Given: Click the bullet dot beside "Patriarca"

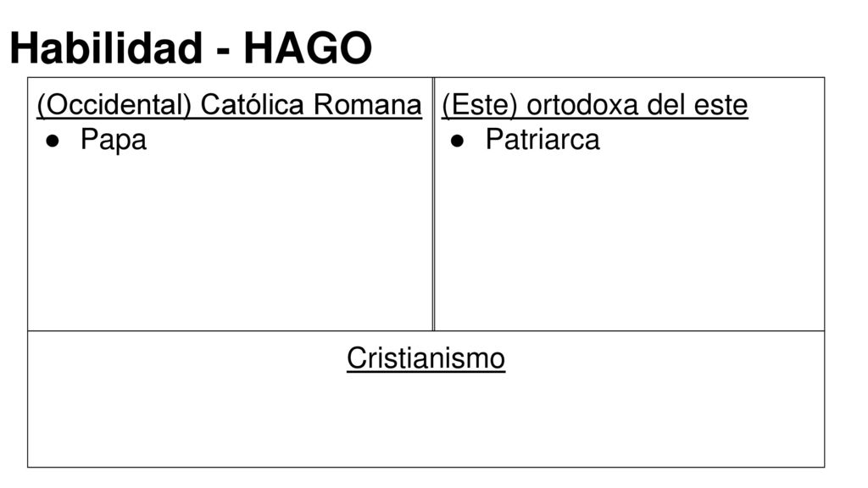Looking at the screenshot, I should (457, 141).
